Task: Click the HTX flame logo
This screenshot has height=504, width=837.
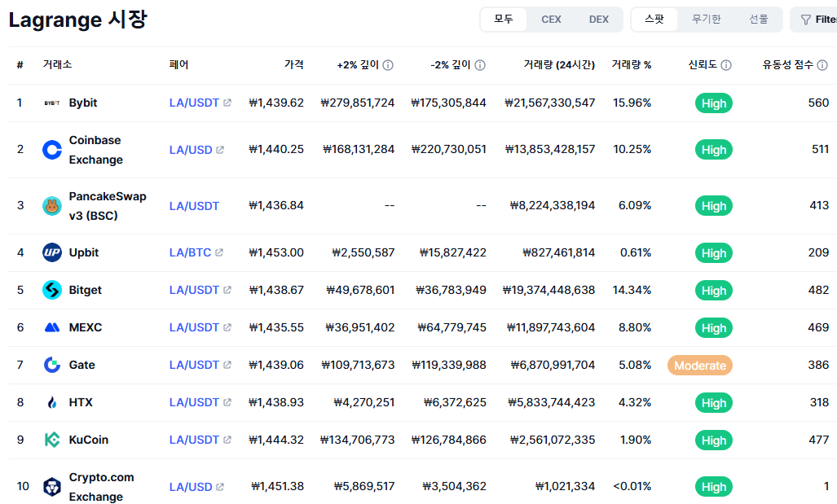Action: (52, 403)
